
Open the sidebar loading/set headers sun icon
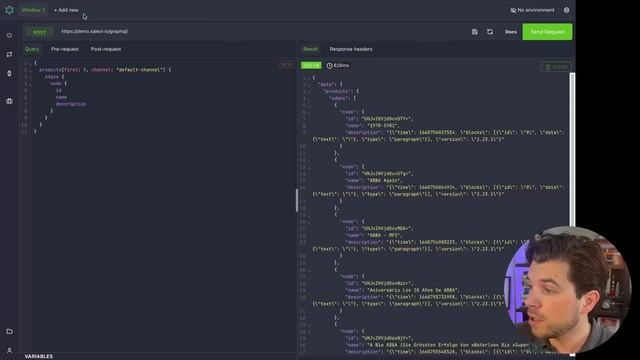click(x=9, y=36)
